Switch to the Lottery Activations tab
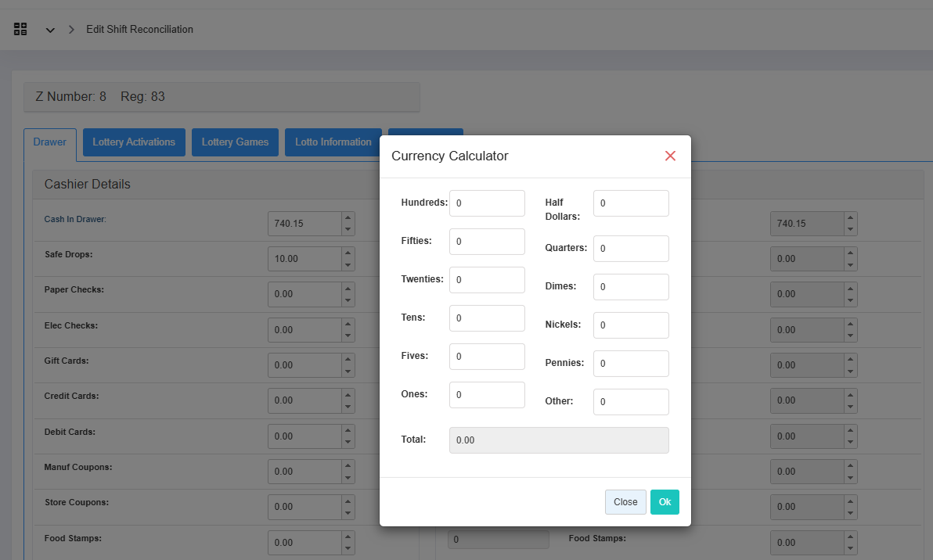Screen dimensions: 933x560 (134, 142)
